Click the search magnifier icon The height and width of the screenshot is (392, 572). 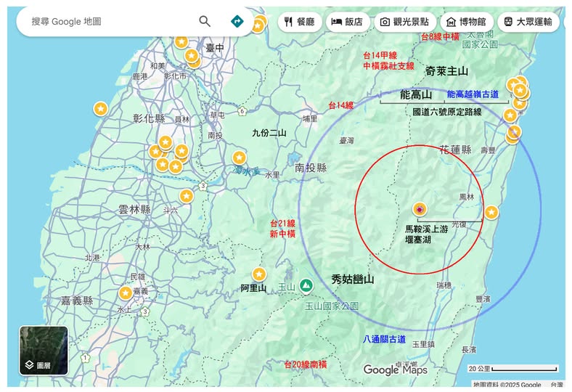[x=205, y=22]
